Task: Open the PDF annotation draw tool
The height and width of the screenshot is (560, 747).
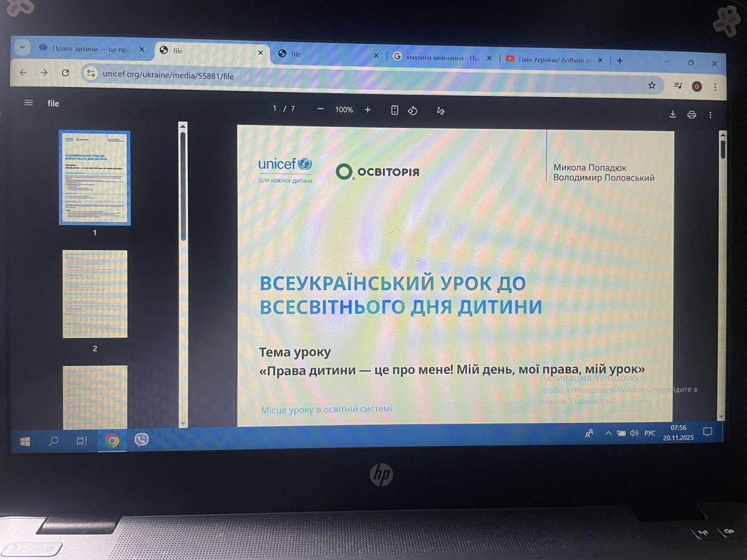Action: pyautogui.click(x=440, y=111)
